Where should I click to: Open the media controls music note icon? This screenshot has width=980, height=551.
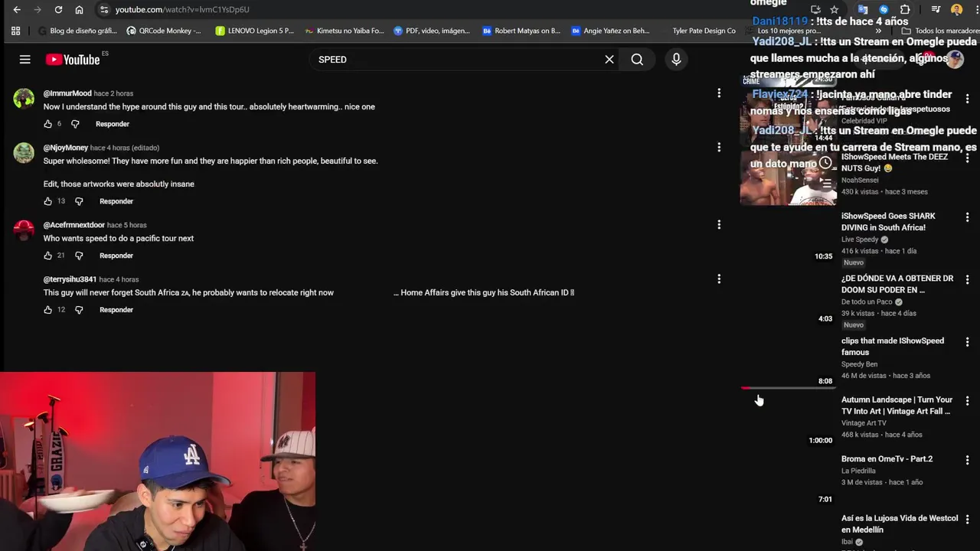(936, 9)
